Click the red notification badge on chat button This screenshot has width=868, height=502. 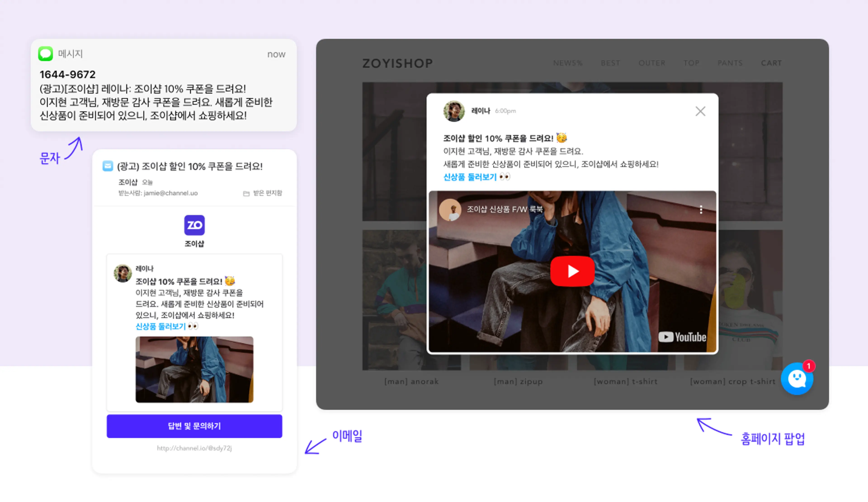pyautogui.click(x=808, y=366)
